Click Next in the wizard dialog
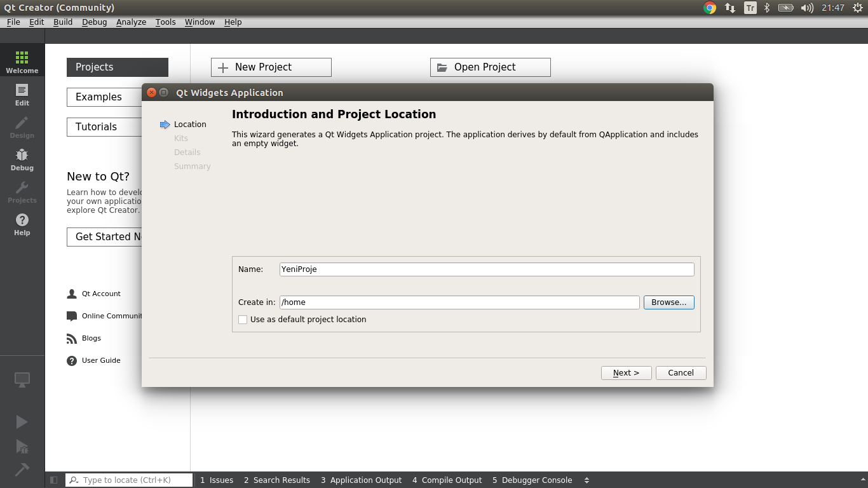Viewport: 868px width, 488px height. pos(627,373)
